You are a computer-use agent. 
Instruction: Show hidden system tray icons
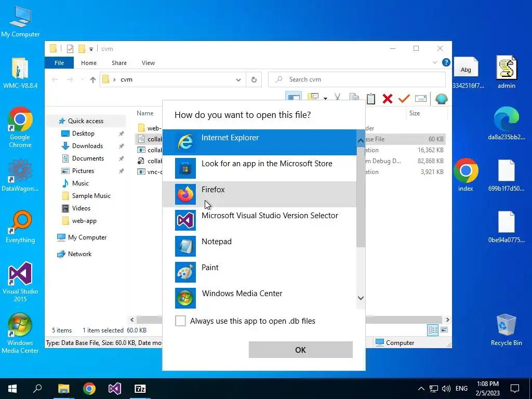421,389
